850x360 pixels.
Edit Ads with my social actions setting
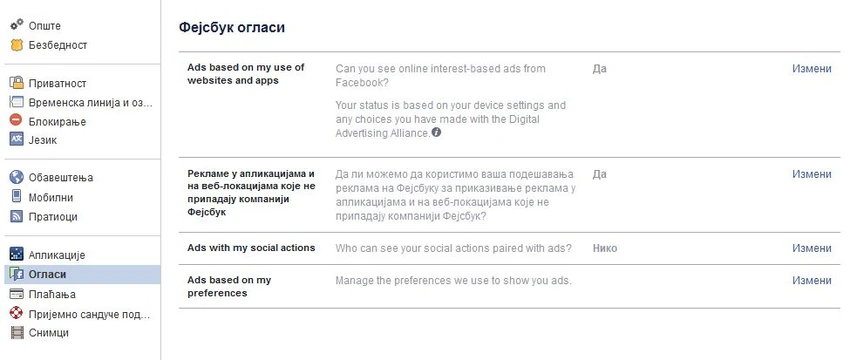point(812,248)
